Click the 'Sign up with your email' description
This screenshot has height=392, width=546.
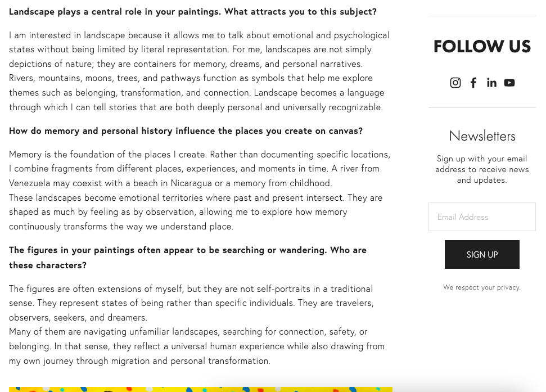click(x=482, y=169)
